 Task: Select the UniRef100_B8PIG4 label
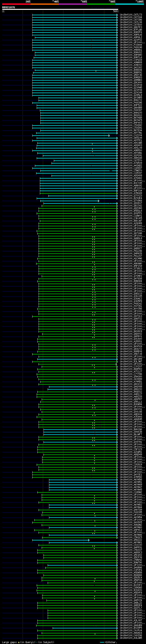[x=131, y=191]
